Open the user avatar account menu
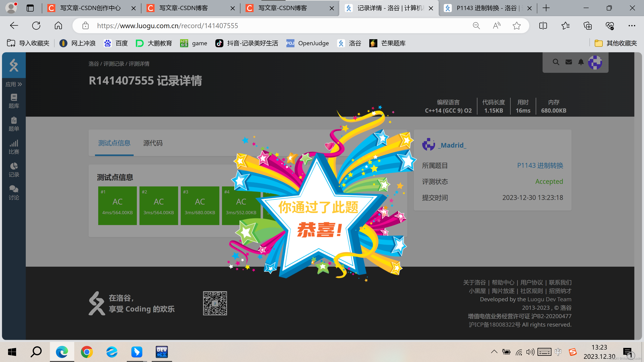 pos(596,63)
